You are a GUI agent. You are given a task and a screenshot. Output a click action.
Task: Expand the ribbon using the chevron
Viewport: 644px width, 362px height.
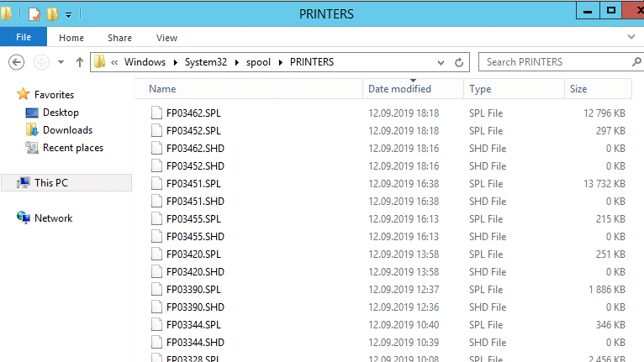(x=631, y=36)
